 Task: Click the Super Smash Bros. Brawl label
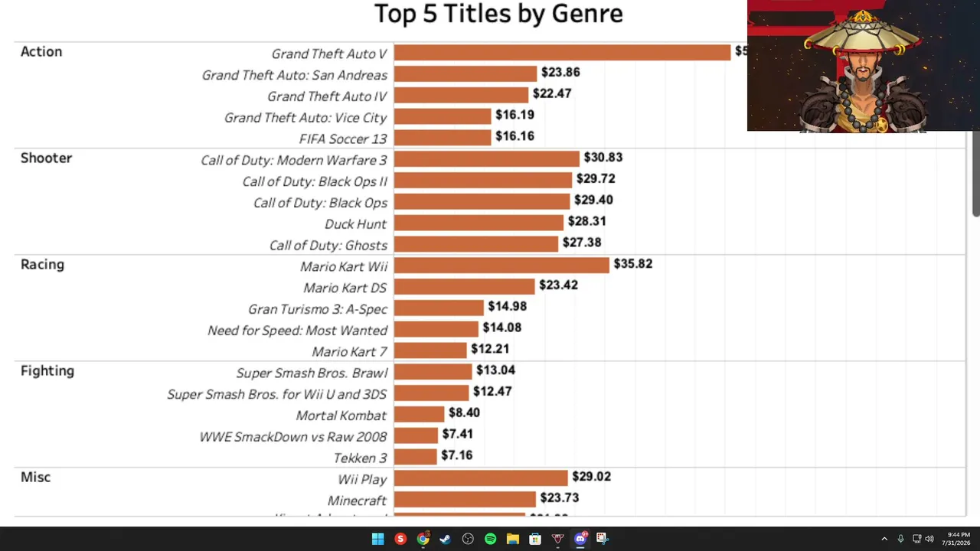tap(312, 373)
